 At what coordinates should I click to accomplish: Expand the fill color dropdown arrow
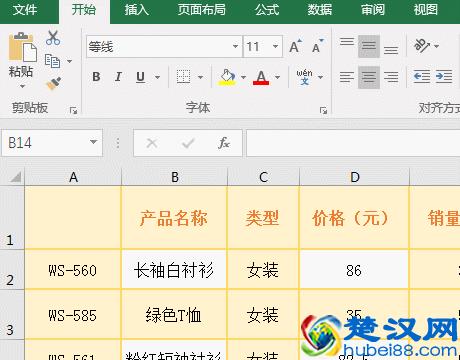coord(243,77)
